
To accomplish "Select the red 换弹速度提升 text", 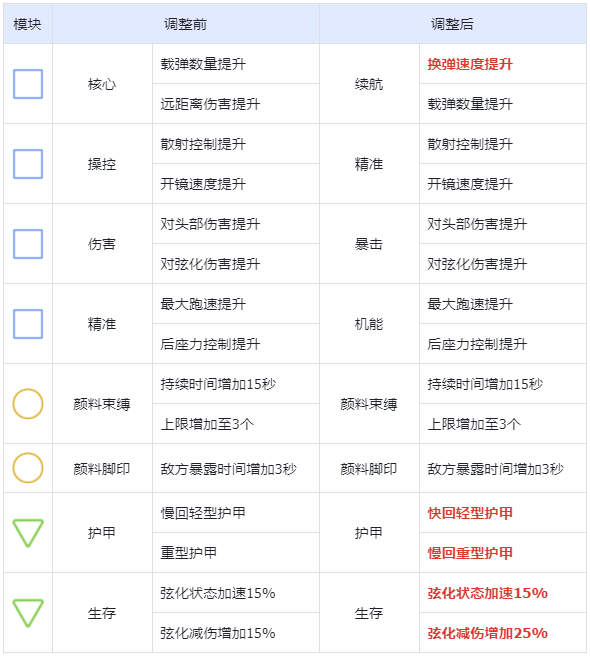I will (470, 64).
